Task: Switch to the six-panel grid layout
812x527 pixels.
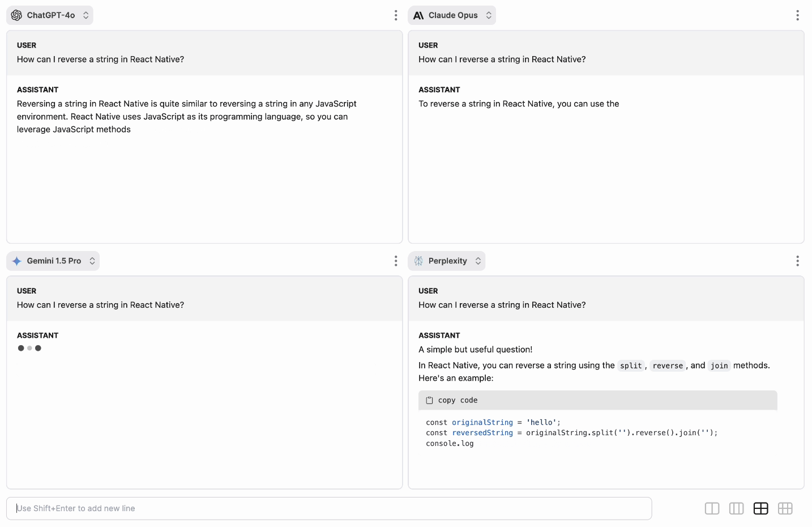Action: [x=785, y=508]
